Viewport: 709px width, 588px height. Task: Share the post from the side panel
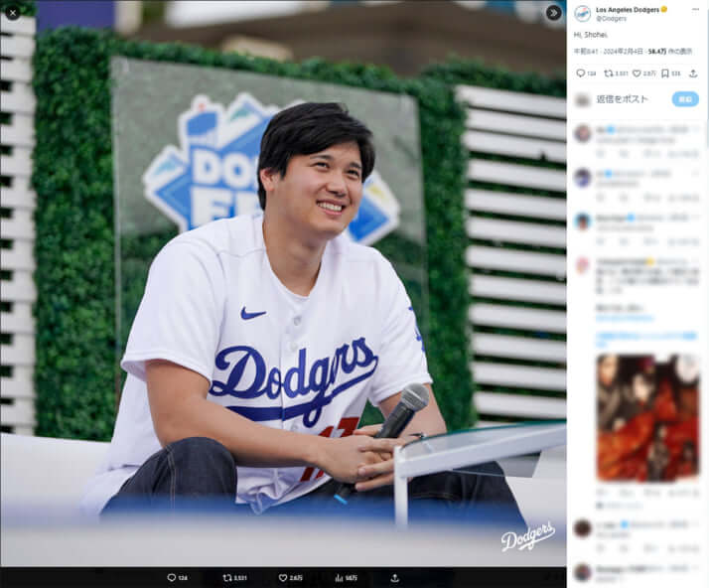pos(693,73)
